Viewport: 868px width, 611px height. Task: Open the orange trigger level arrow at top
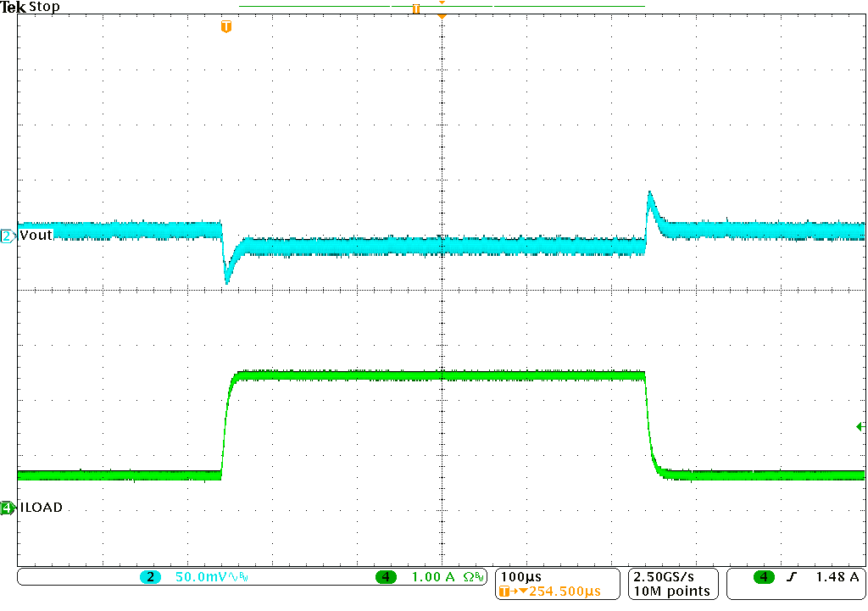click(441, 15)
